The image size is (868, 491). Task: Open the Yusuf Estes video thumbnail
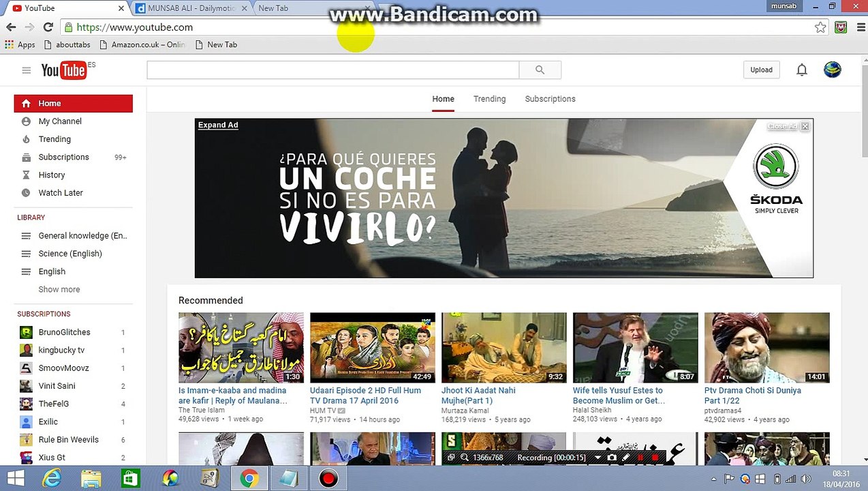[636, 348]
